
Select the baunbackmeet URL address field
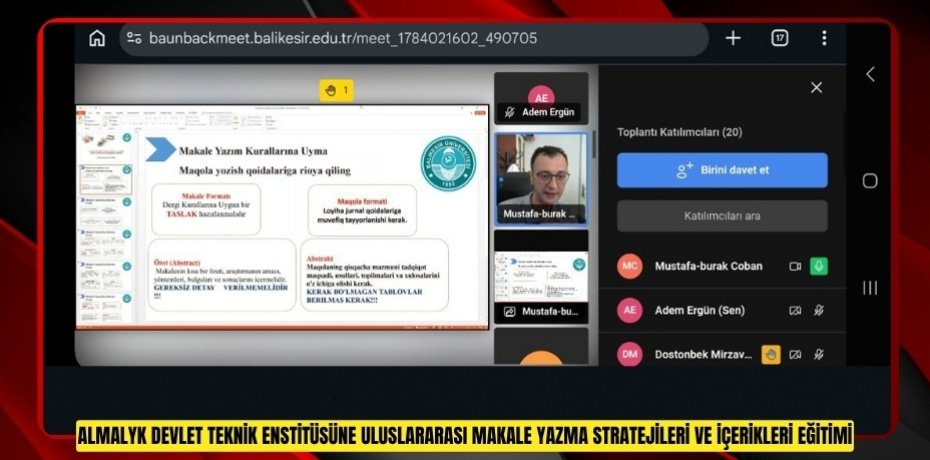(x=414, y=39)
